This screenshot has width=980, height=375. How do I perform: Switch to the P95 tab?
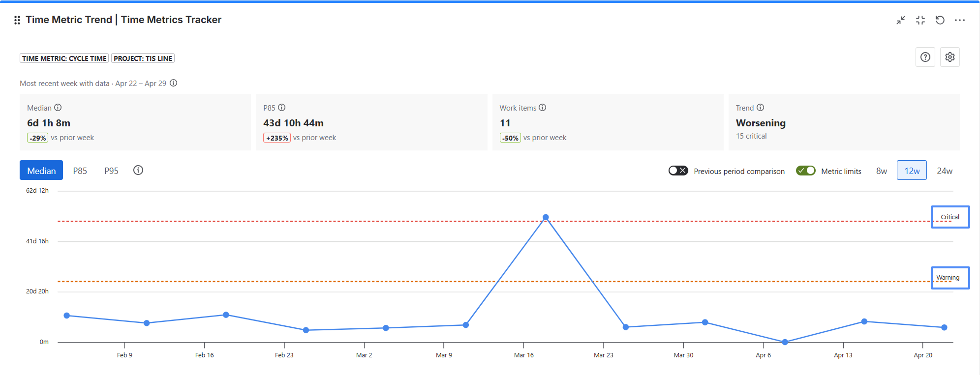point(111,171)
